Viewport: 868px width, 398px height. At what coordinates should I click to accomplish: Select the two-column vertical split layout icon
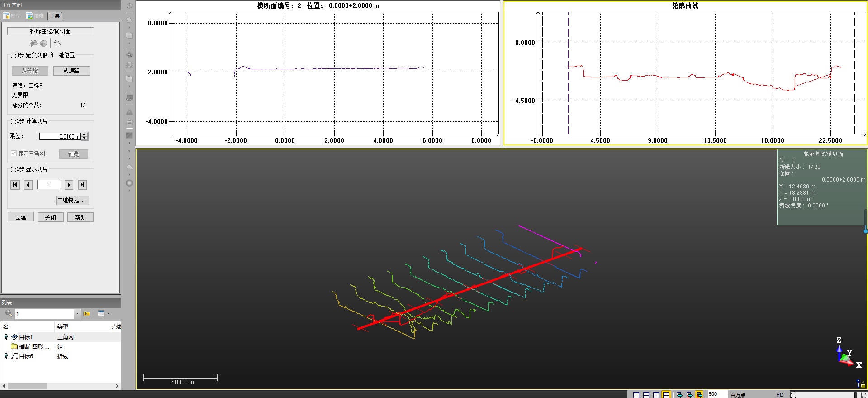656,395
